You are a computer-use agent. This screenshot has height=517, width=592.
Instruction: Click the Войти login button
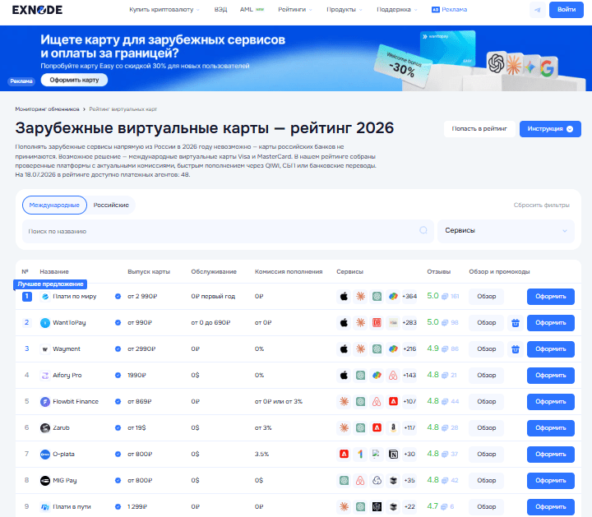tap(566, 10)
